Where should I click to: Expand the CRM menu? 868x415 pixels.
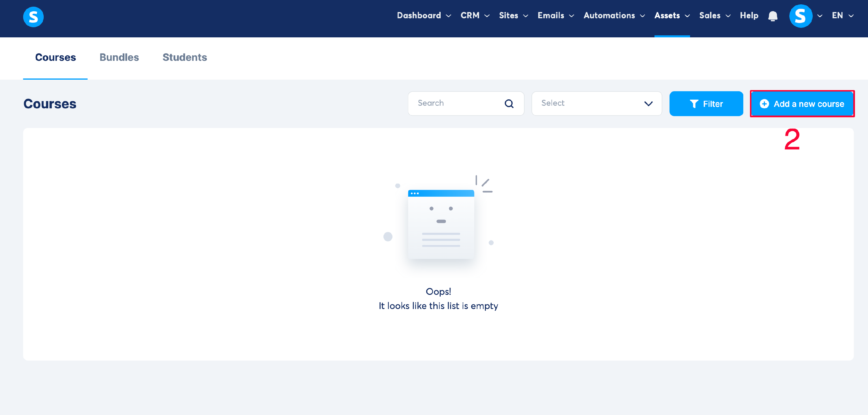tap(475, 16)
